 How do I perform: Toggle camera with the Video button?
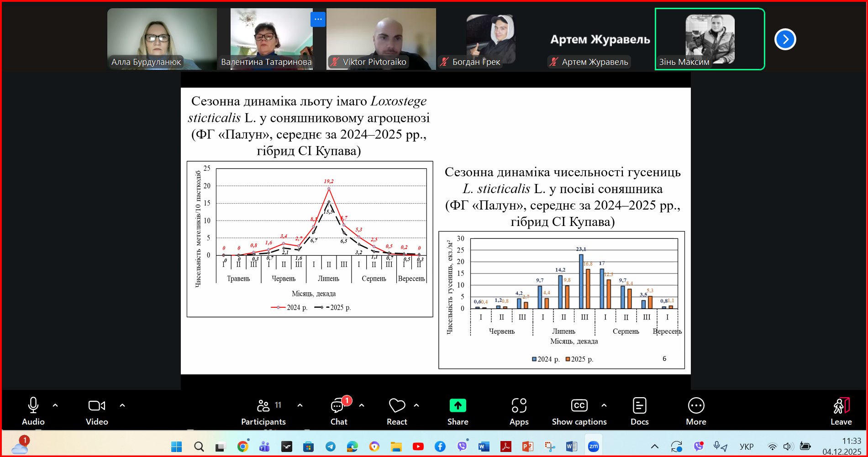pos(97,411)
